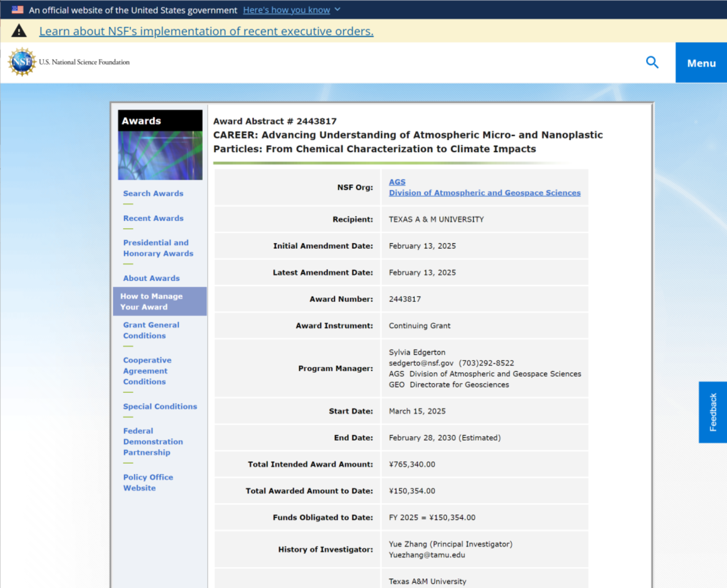Click the warning triangle alert icon
727x588 pixels.
pos(19,31)
